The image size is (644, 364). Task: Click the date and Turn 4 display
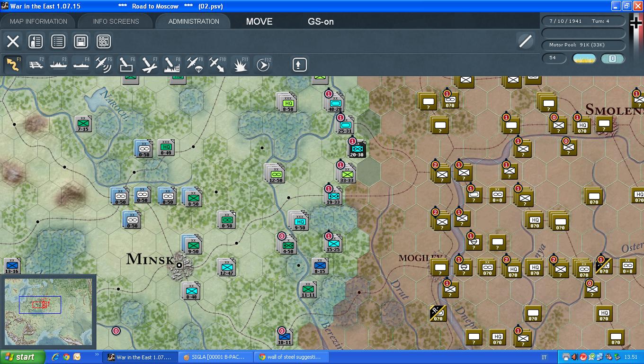pyautogui.click(x=583, y=21)
